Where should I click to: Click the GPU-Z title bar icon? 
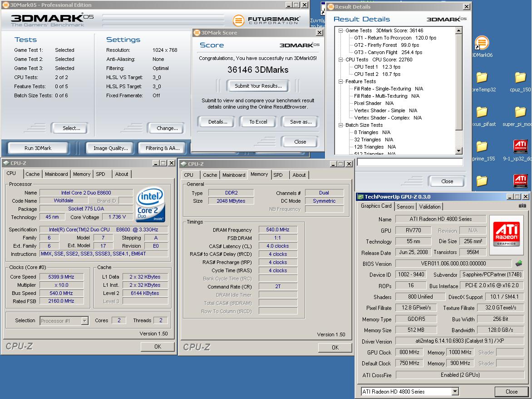361,197
